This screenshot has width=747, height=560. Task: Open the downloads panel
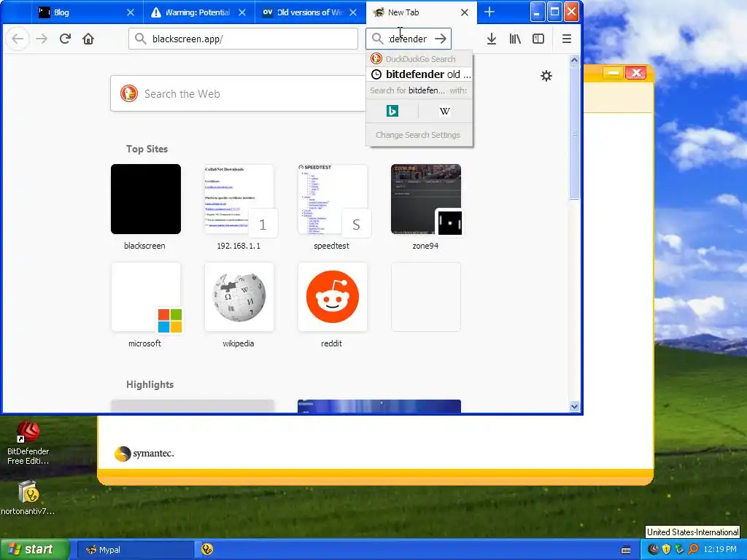(x=492, y=39)
